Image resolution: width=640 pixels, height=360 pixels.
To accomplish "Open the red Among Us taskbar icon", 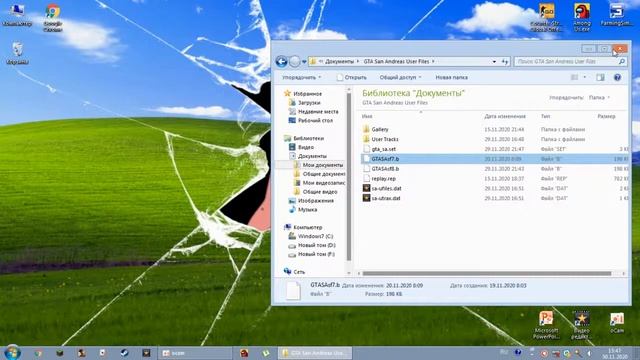I will [x=244, y=353].
